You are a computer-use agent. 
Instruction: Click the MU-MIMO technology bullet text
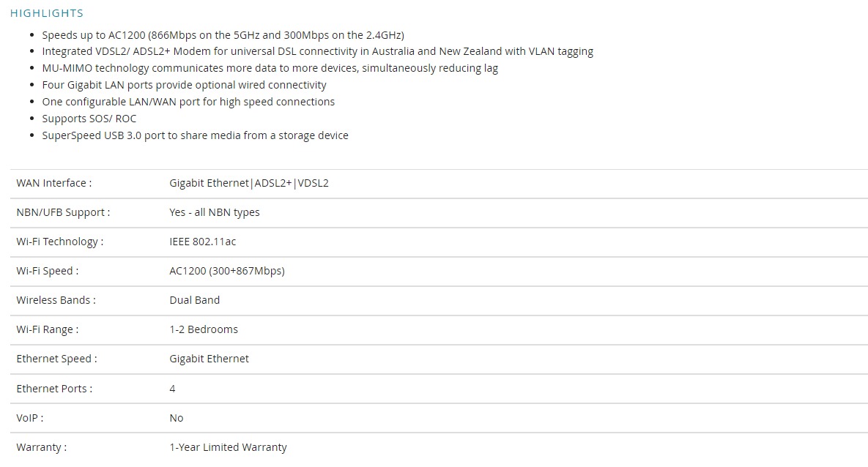(270, 68)
